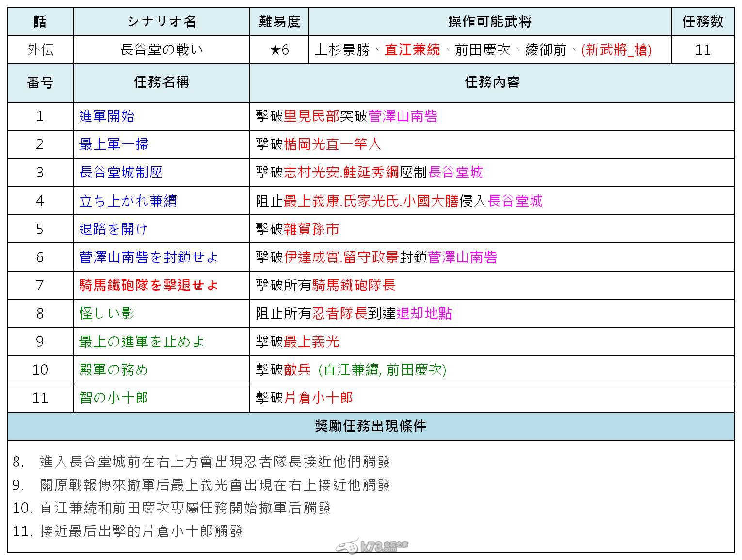Click the green mission 智の小十郎

113,398
